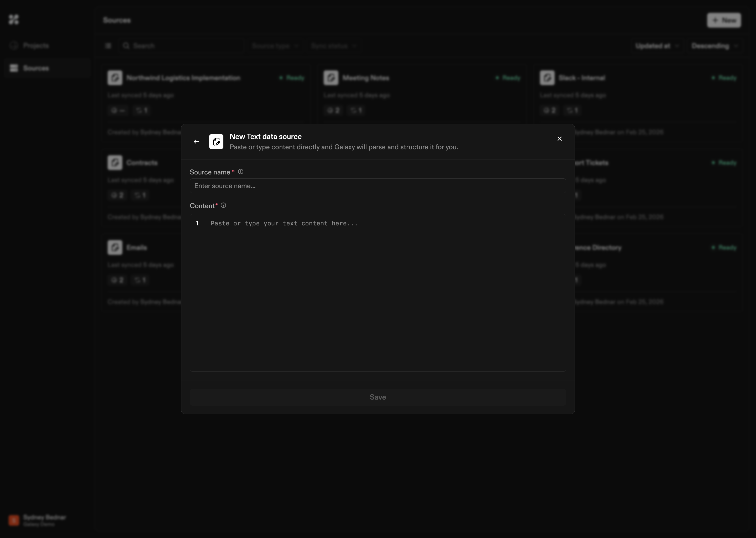Click the Slack - Internal source icon

point(547,78)
